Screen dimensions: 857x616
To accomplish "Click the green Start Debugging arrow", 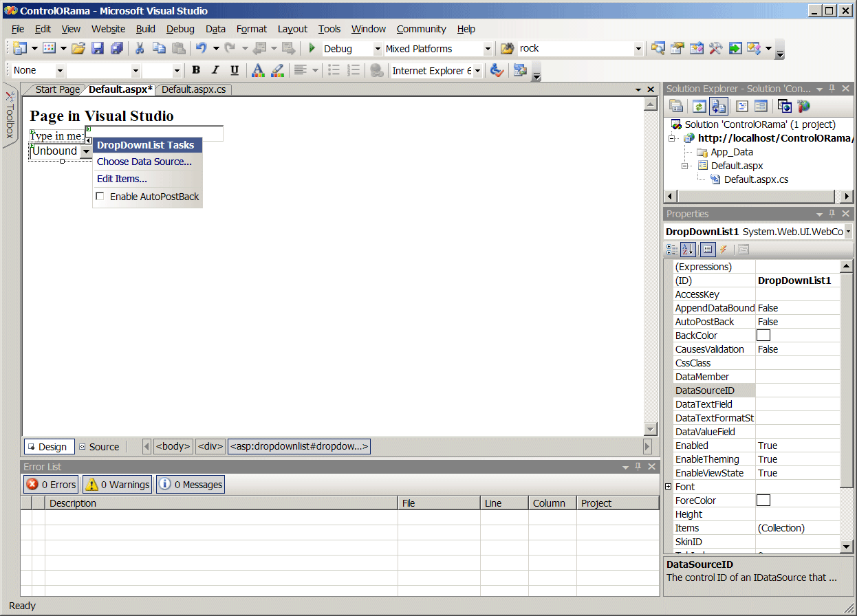I will pyautogui.click(x=312, y=48).
